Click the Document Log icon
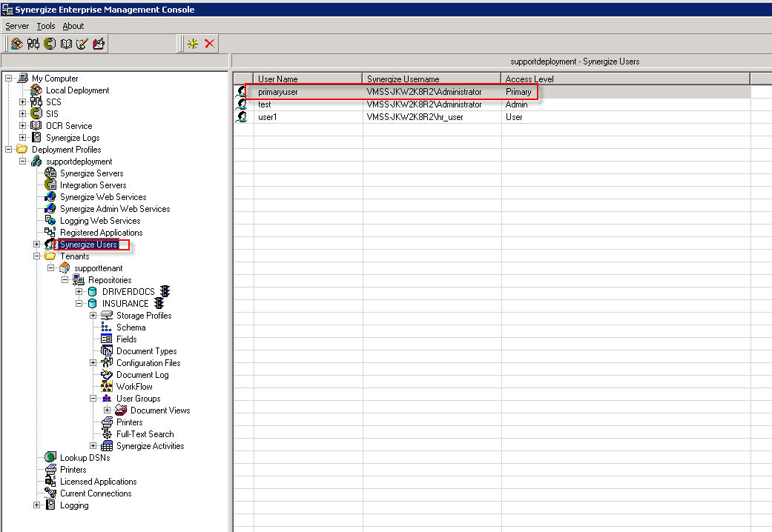The width and height of the screenshot is (772, 532). pyautogui.click(x=106, y=374)
